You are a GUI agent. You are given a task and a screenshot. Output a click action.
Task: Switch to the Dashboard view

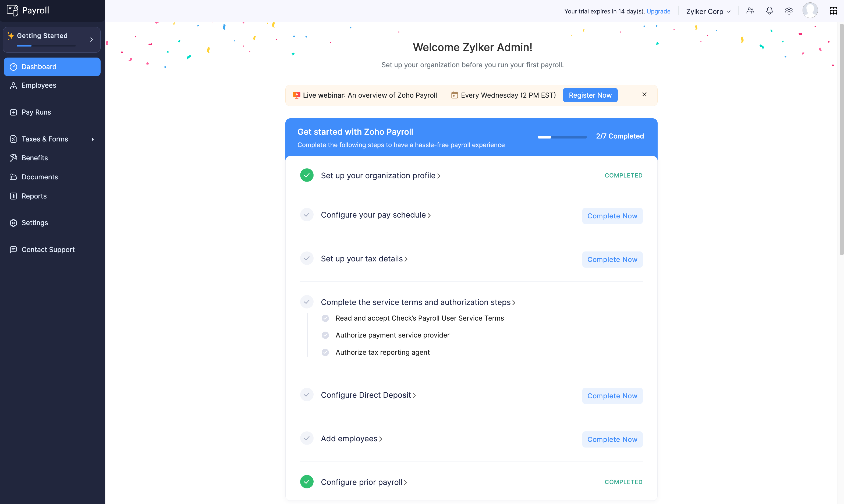39,67
